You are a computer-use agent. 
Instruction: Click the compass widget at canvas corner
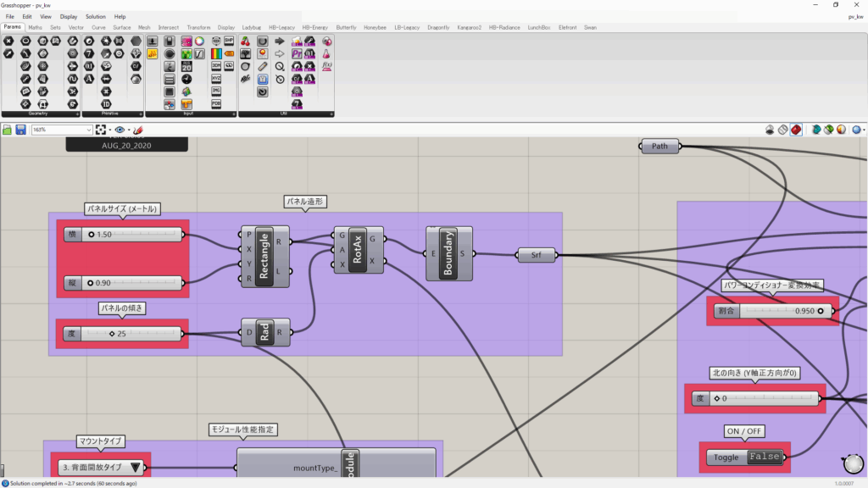point(854,464)
